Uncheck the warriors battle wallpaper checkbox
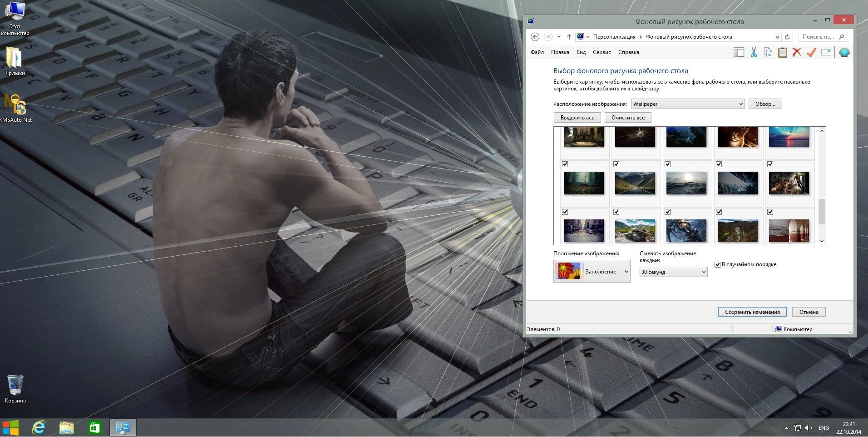The width and height of the screenshot is (868, 437). point(770,164)
